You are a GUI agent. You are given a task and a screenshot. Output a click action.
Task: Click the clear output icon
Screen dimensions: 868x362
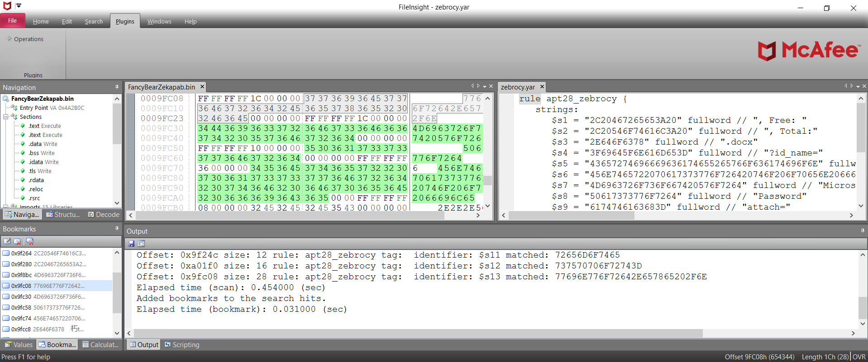click(141, 243)
